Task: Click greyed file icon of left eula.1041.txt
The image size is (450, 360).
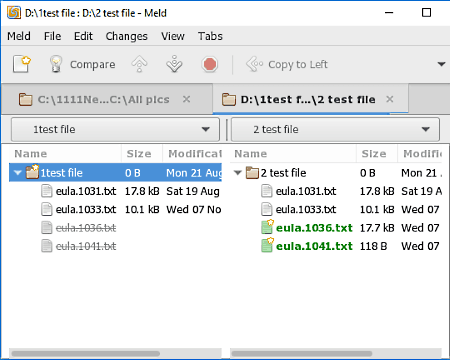Action: tap(47, 246)
